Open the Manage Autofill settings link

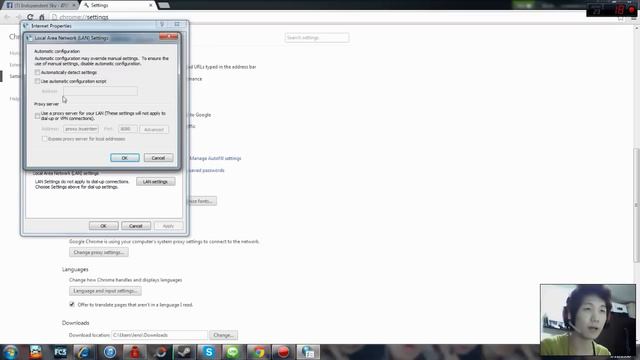[216, 158]
